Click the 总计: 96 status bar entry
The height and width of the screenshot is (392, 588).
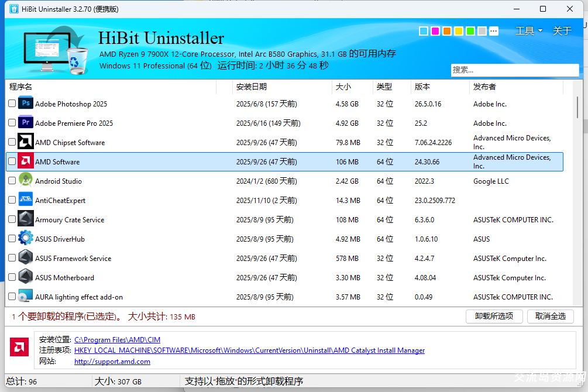(x=22, y=381)
